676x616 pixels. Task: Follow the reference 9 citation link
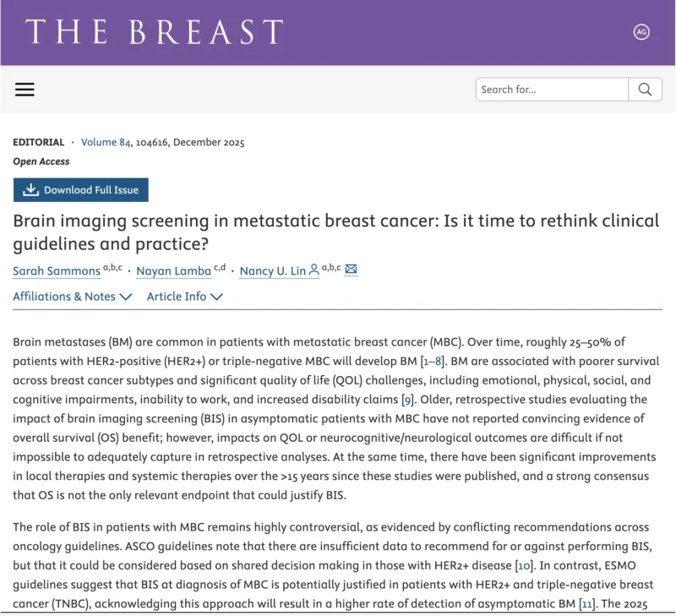pyautogui.click(x=407, y=400)
